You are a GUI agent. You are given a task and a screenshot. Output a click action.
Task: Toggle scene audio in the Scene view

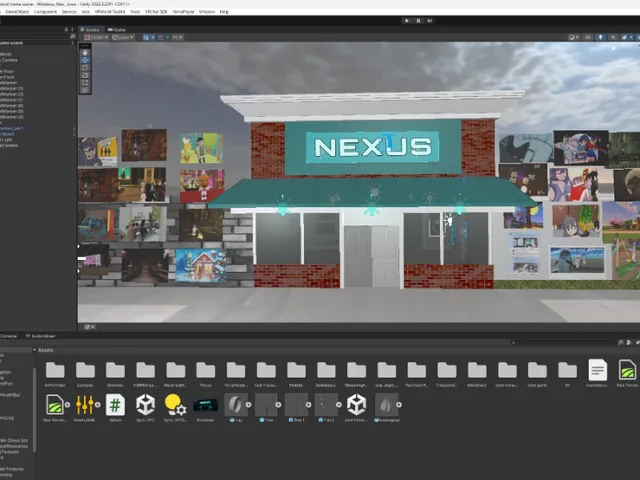click(613, 38)
